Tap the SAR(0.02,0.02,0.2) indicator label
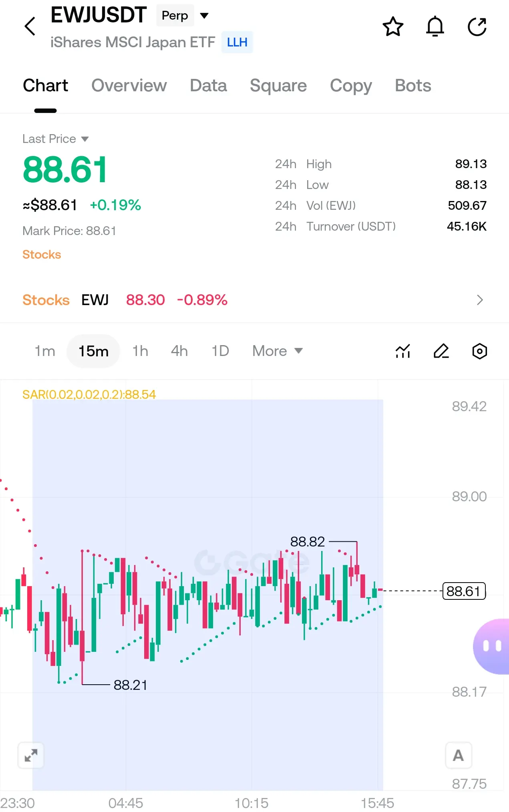Image resolution: width=509 pixels, height=812 pixels. coord(89,394)
